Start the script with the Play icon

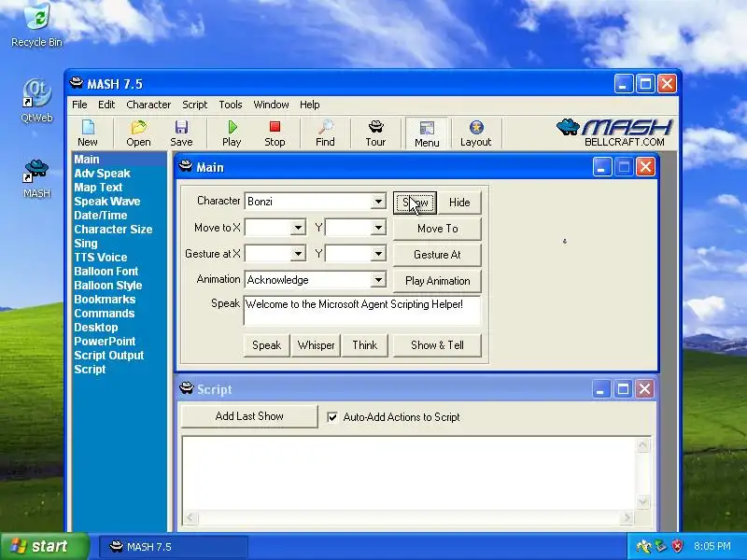(232, 133)
